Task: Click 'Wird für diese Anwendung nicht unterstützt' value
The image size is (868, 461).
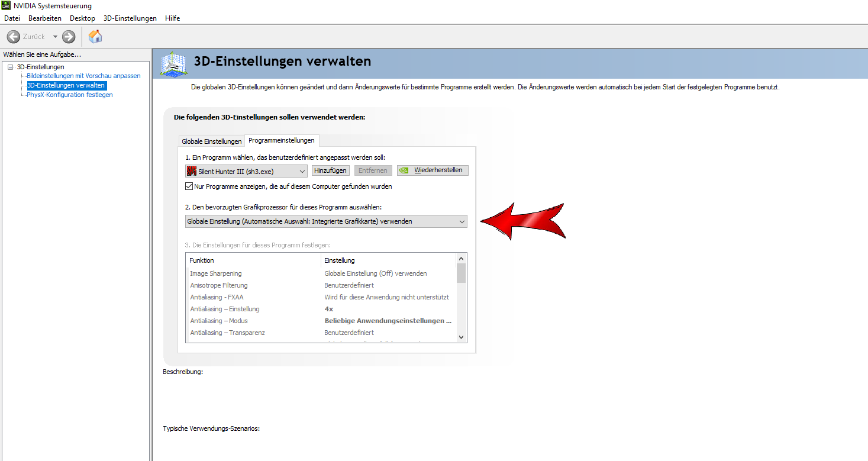Action: [x=387, y=297]
